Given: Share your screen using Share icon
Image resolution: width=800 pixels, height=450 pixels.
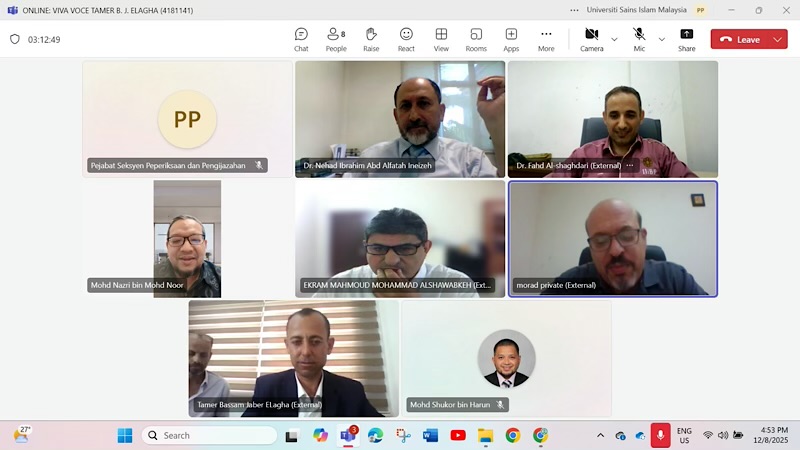Looking at the screenshot, I should tap(687, 39).
